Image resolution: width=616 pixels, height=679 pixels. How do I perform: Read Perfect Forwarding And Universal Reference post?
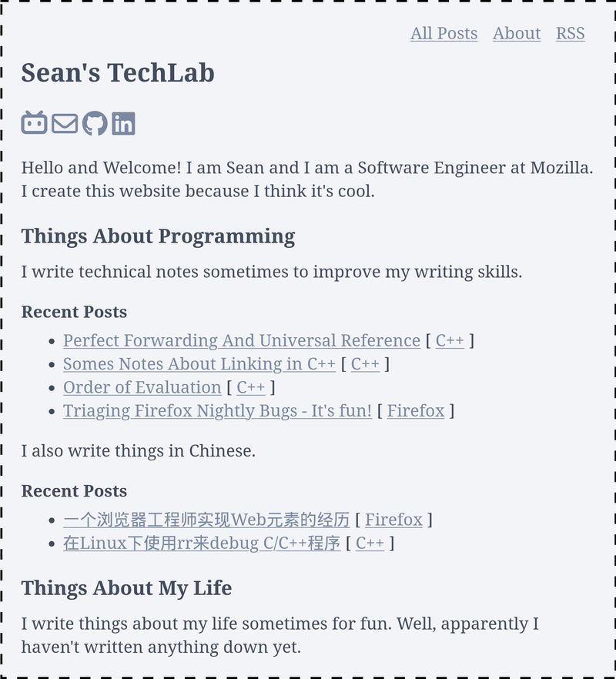click(x=242, y=340)
